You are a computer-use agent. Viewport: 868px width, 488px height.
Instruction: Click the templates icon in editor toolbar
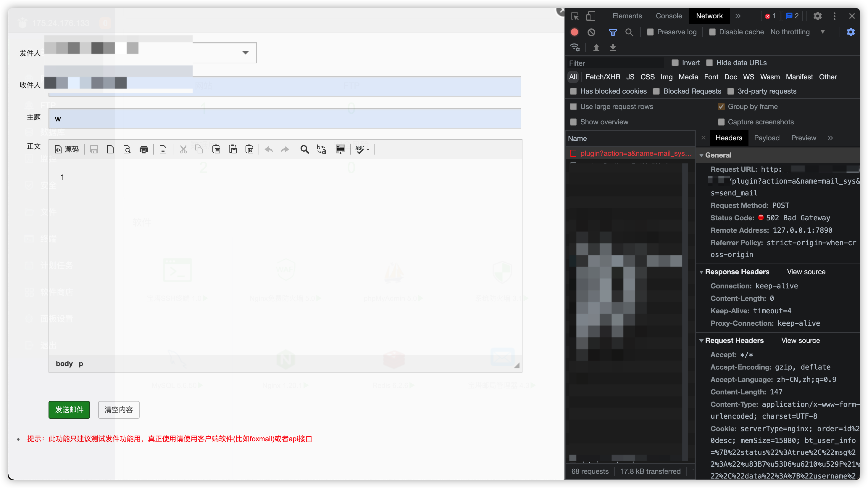click(x=163, y=149)
